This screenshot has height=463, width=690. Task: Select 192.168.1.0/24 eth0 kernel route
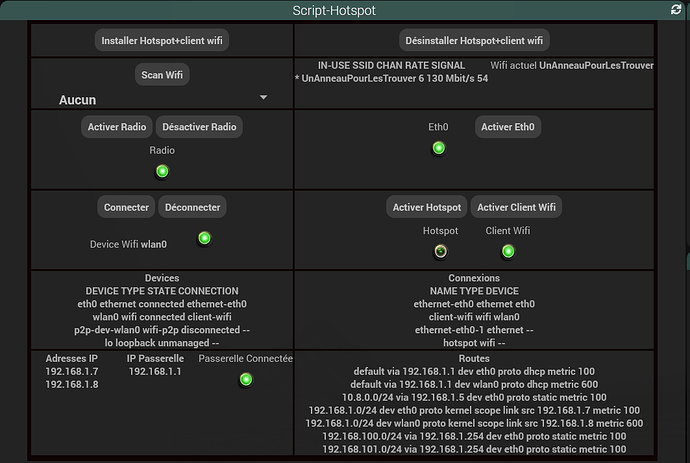tap(474, 411)
